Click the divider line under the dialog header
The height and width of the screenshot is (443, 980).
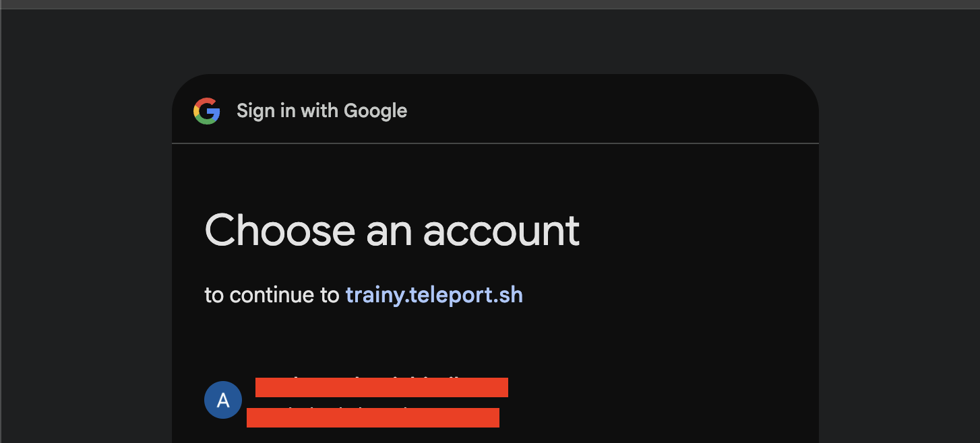[495, 142]
